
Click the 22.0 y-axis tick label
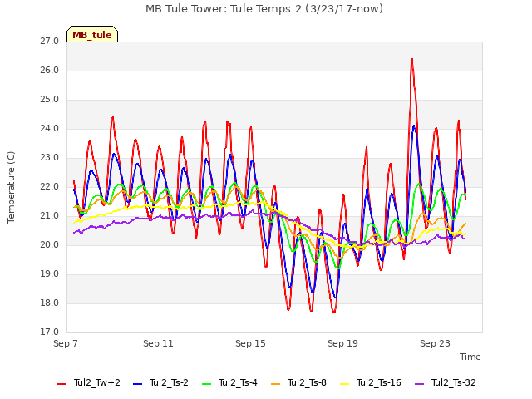coord(50,186)
